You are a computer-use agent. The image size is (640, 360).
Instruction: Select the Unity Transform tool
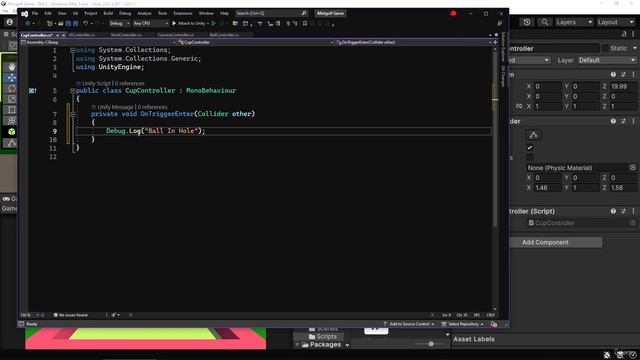point(11,120)
